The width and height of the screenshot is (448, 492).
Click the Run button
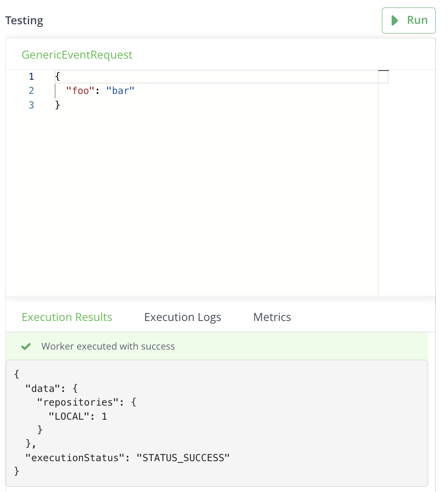408,20
